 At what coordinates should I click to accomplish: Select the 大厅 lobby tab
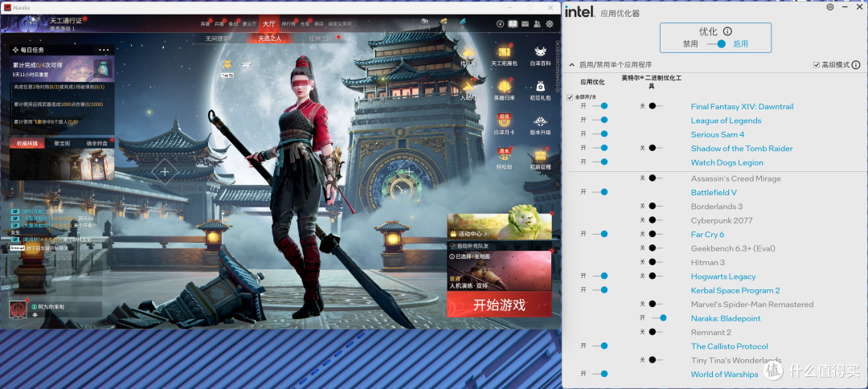pos(269,24)
